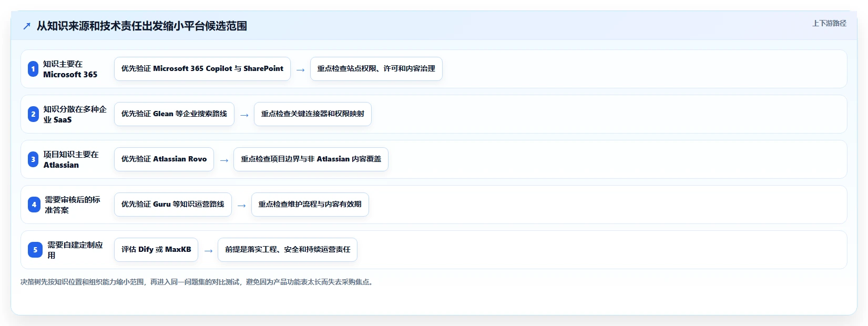Click the 知识主要在 Microsoft 365 label
The width and height of the screenshot is (868, 326).
(70, 69)
